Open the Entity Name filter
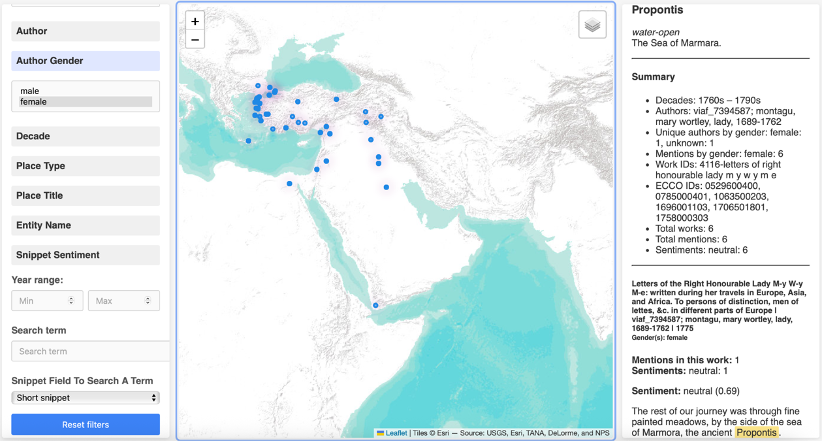Image resolution: width=822 pixels, height=442 pixels. tap(85, 226)
